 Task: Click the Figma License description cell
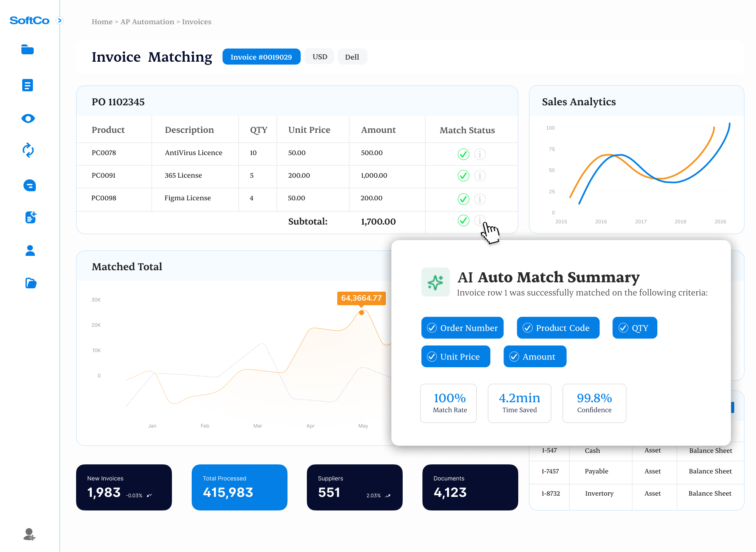[x=188, y=198]
